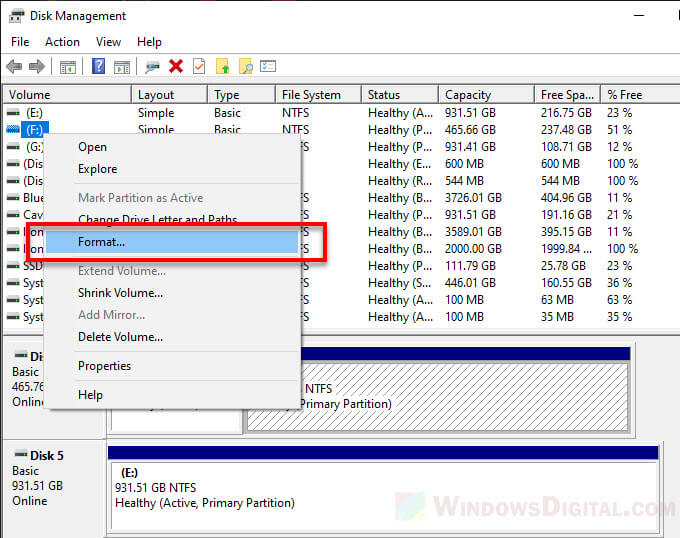Click the folder icon with magnifying glass
The height and width of the screenshot is (538, 680).
[x=244, y=66]
